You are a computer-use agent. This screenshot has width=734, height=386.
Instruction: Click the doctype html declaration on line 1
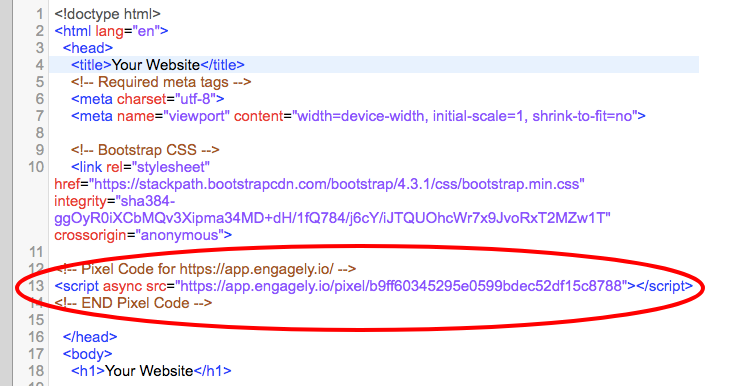click(107, 14)
